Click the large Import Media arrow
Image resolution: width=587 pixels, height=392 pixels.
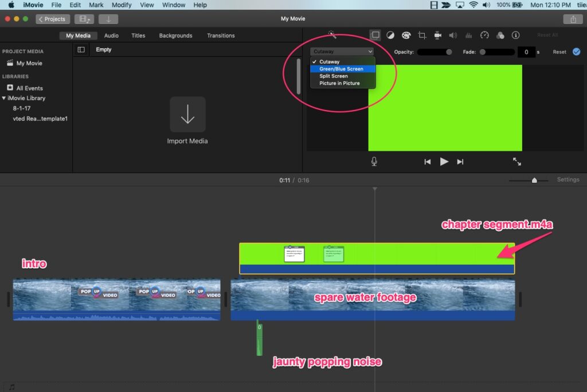coord(187,114)
